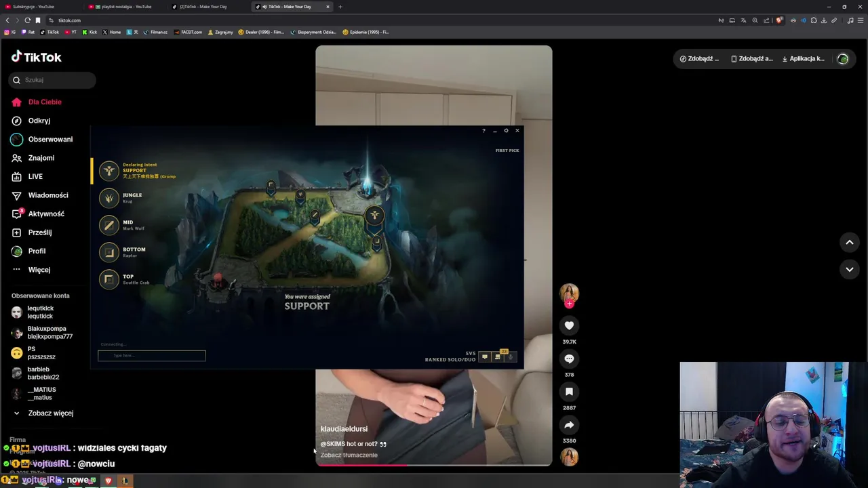This screenshot has width=868, height=488.
Task: Bookmark the video to favorites
Action: (569, 392)
